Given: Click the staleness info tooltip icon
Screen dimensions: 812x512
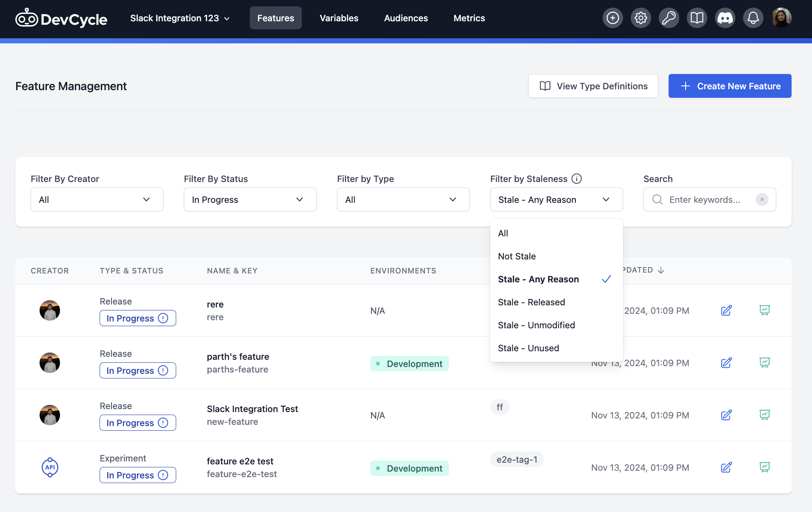Looking at the screenshot, I should point(577,179).
